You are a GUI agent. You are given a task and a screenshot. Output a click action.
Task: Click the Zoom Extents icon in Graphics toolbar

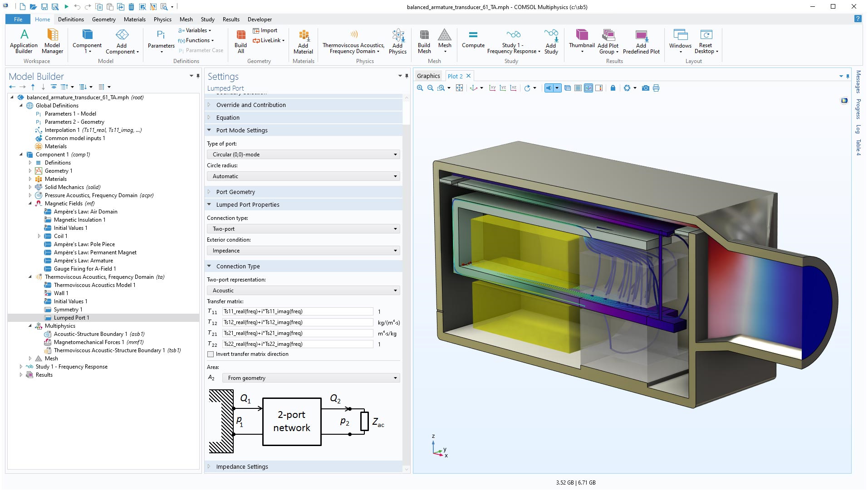pyautogui.click(x=459, y=88)
